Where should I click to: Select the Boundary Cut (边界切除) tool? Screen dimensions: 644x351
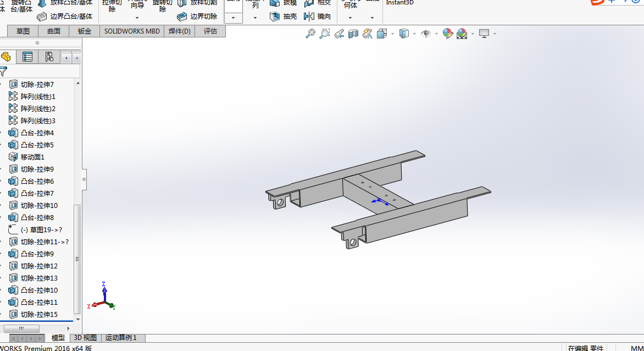tap(197, 17)
